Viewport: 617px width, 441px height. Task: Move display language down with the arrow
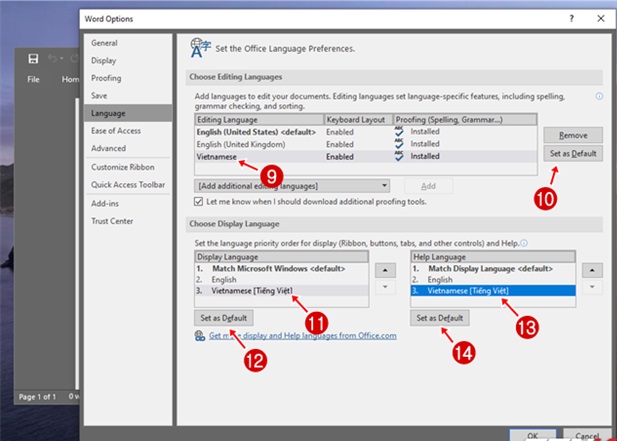coord(383,288)
